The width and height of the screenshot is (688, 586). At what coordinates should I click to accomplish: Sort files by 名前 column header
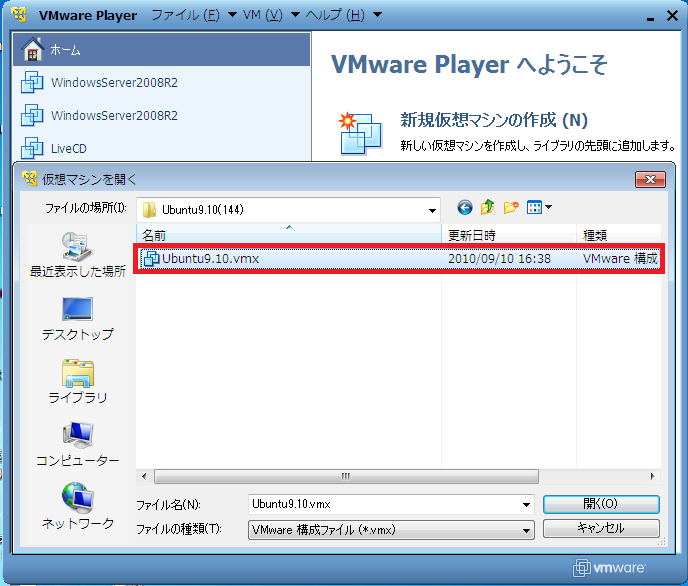pos(288,235)
